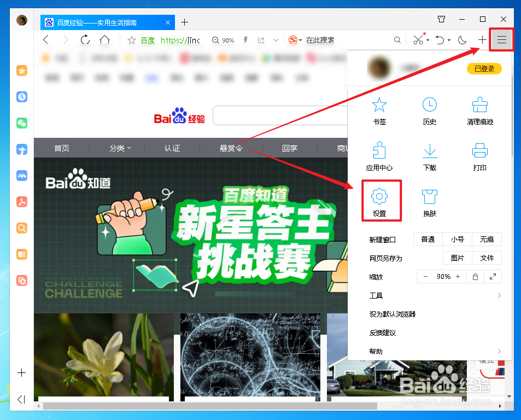
Task: Expand the Help (帮助) submenu
Action: pos(375,351)
